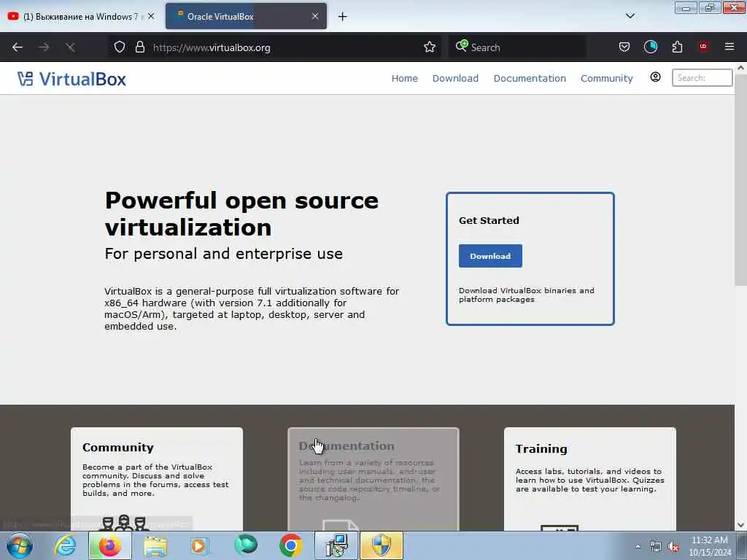Screen dimensions: 747x560
Task: Click the network tray icon
Action: pos(656,547)
